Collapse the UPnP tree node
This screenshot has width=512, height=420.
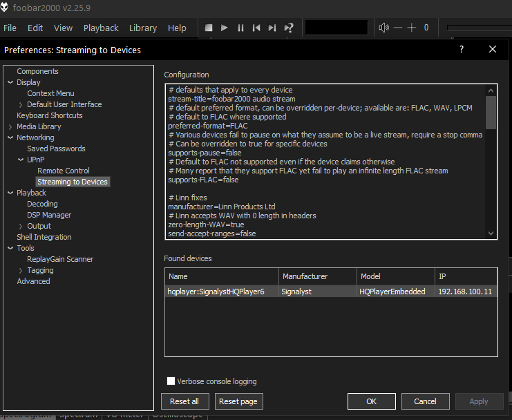[x=21, y=160]
